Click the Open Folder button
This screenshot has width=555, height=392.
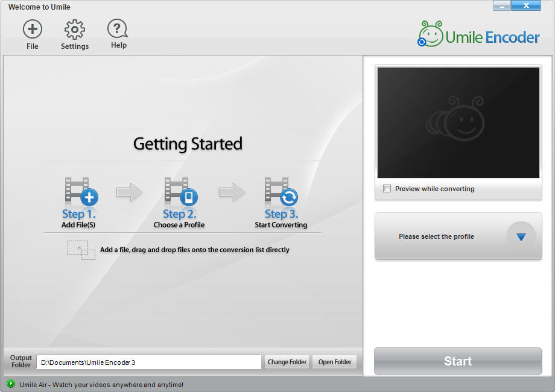point(335,362)
